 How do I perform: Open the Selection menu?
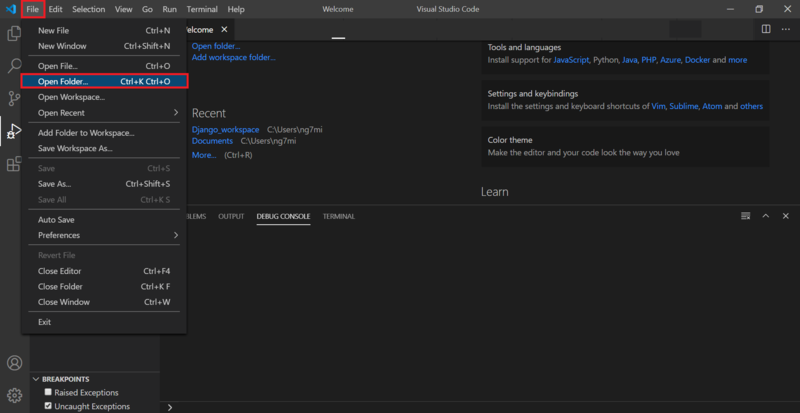(88, 9)
